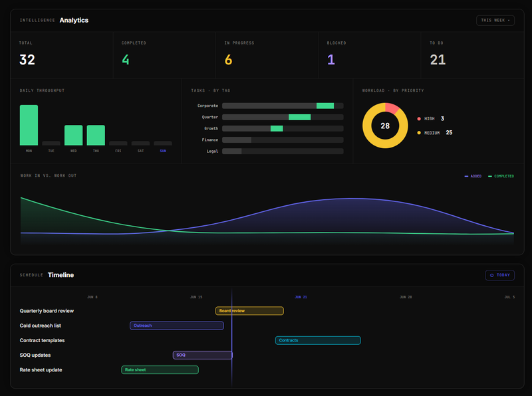This screenshot has width=532, height=396.
Task: Click the MEDIUM priority count 25
Action: (x=450, y=133)
